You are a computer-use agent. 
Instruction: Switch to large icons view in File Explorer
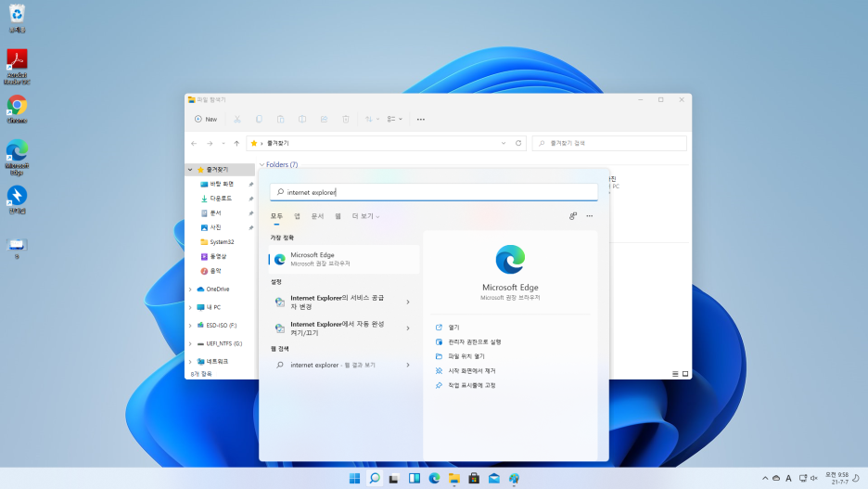[x=685, y=374]
